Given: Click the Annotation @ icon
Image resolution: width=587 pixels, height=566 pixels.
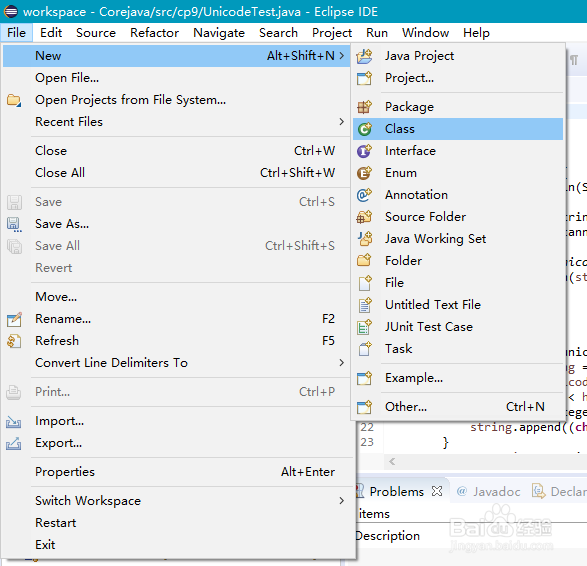Looking at the screenshot, I should (x=364, y=195).
